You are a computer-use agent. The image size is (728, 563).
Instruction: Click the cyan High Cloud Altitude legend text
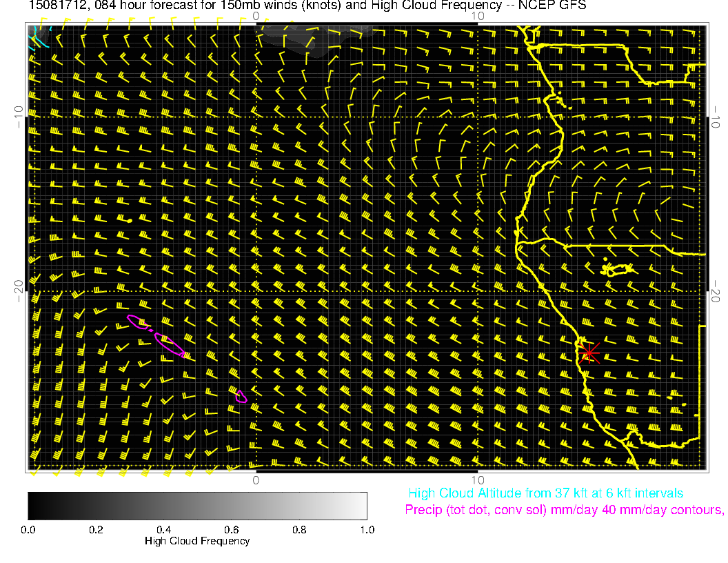(545, 493)
